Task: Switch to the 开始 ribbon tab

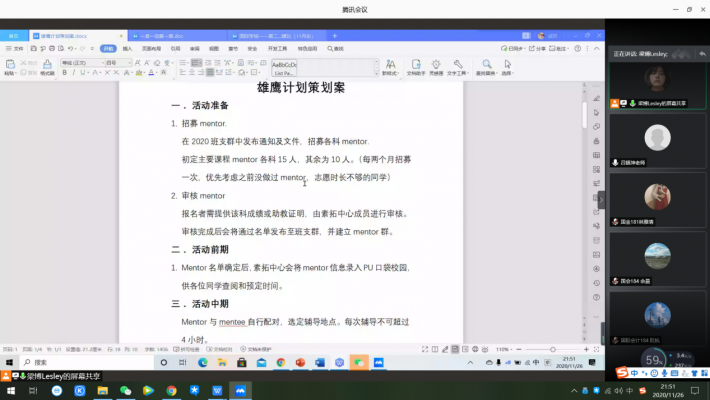Action: click(x=108, y=48)
